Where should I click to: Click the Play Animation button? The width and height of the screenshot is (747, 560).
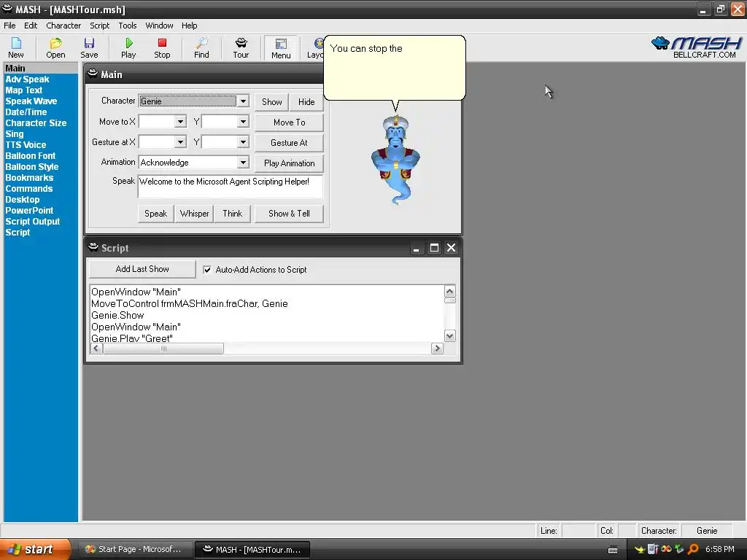click(289, 163)
